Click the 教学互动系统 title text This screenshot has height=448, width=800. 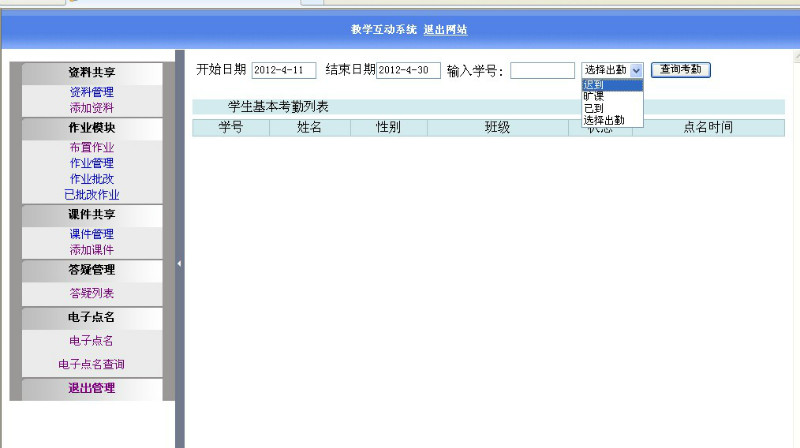click(384, 30)
